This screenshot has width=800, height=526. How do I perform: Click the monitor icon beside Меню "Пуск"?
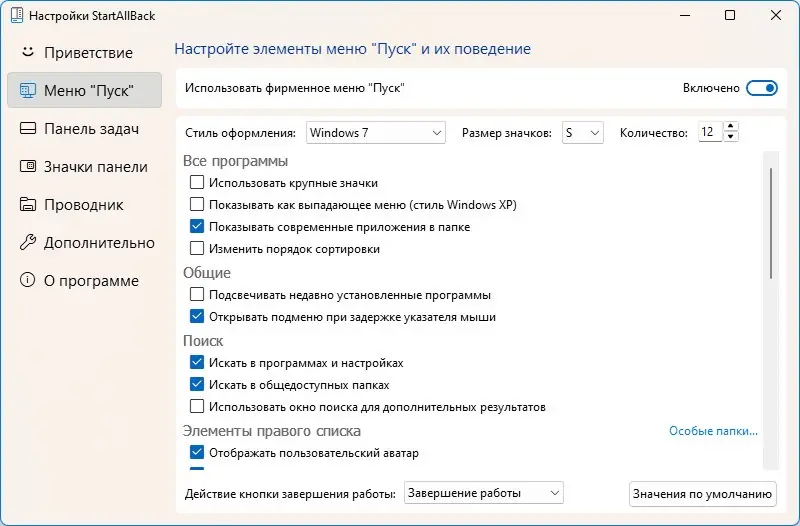(28, 91)
